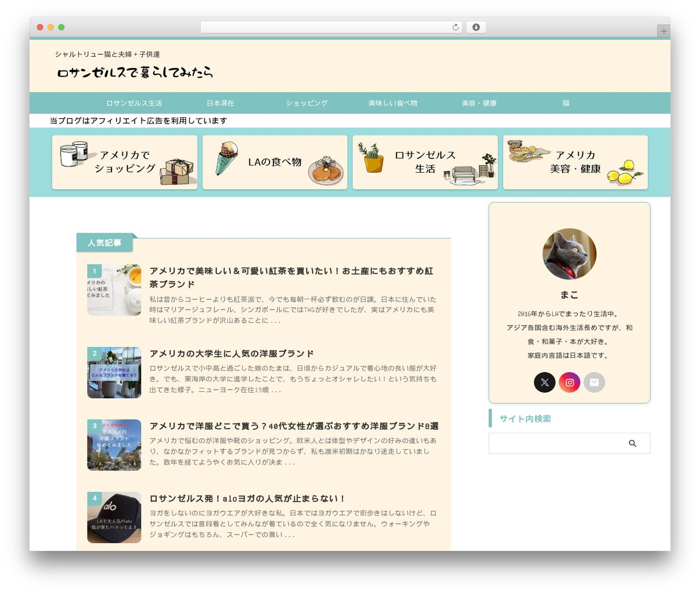Open the ロサンゼルス生活 banner card
The image size is (700, 593).
(x=425, y=162)
